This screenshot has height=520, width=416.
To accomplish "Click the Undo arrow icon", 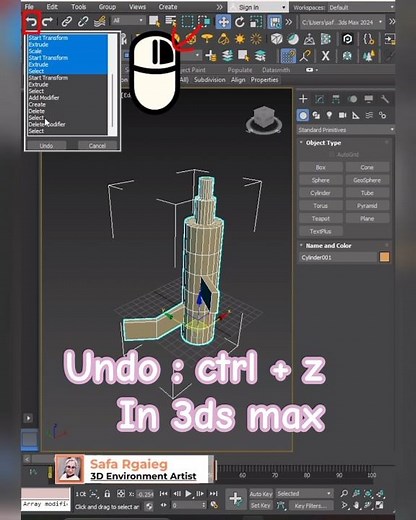I will (31, 22).
